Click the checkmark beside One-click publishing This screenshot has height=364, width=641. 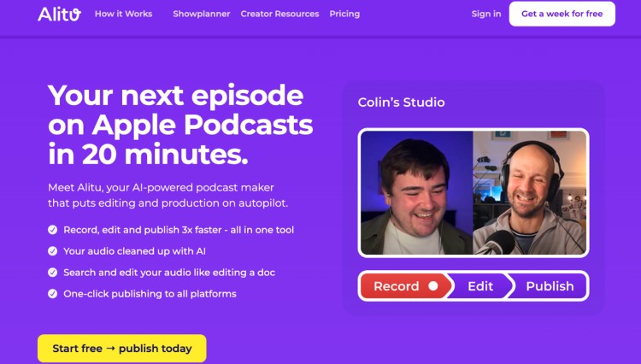tap(53, 294)
